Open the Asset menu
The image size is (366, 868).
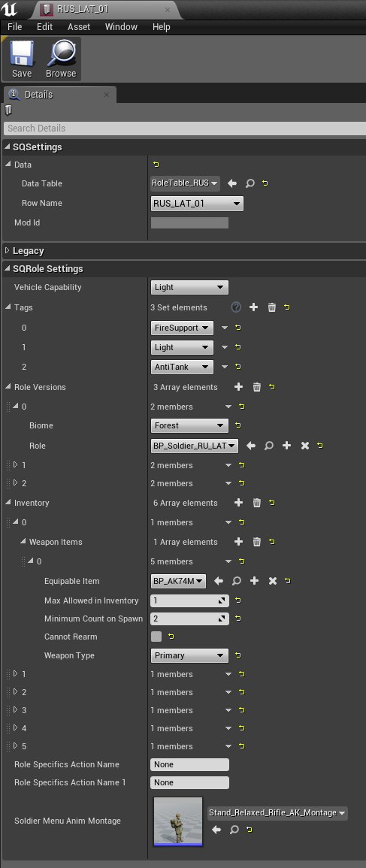pos(79,26)
